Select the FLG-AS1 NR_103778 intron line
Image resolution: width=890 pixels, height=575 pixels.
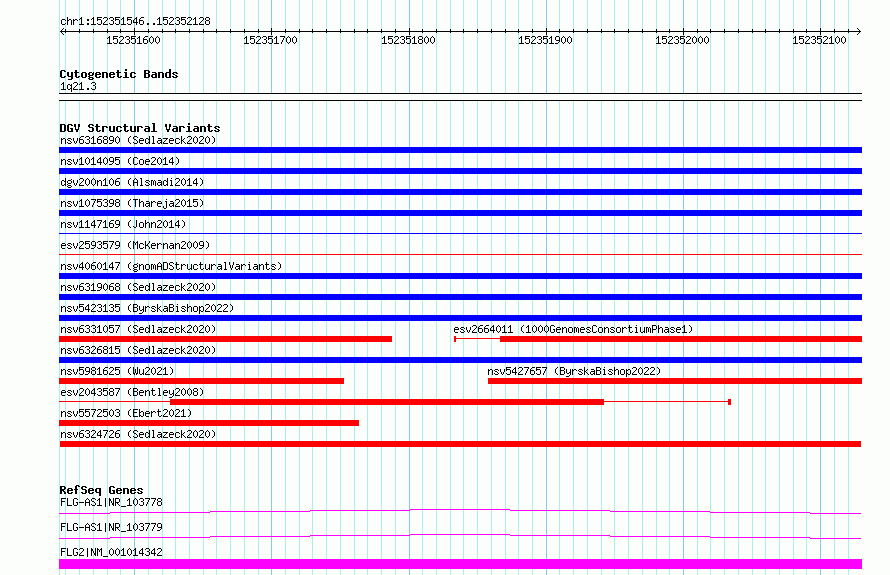click(x=460, y=511)
